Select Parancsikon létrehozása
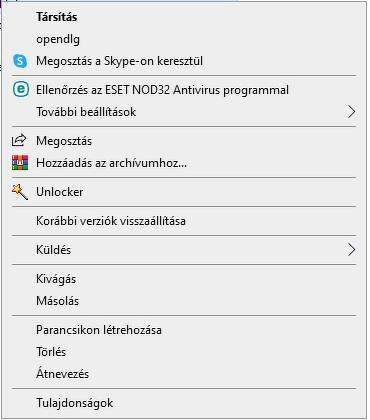The image size is (370, 420). tap(184, 330)
